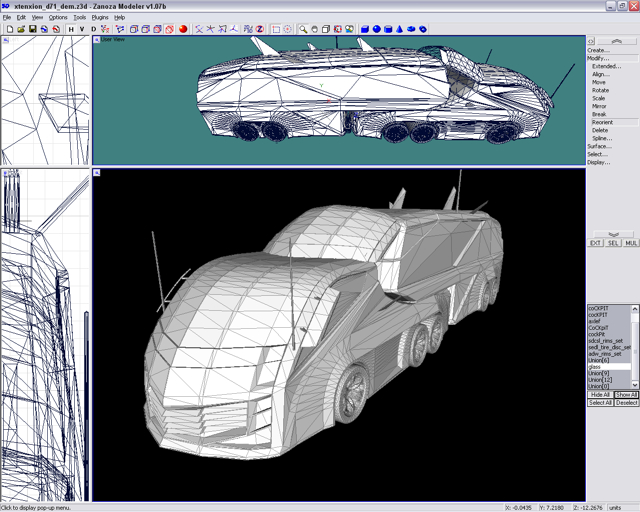
Task: Select the red sphere render icon
Action: 183,29
